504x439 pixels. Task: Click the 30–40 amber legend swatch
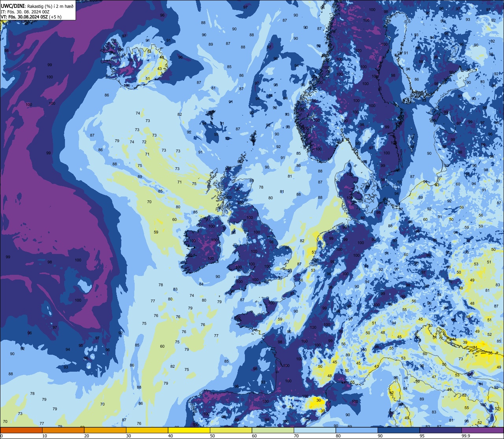click(x=147, y=430)
